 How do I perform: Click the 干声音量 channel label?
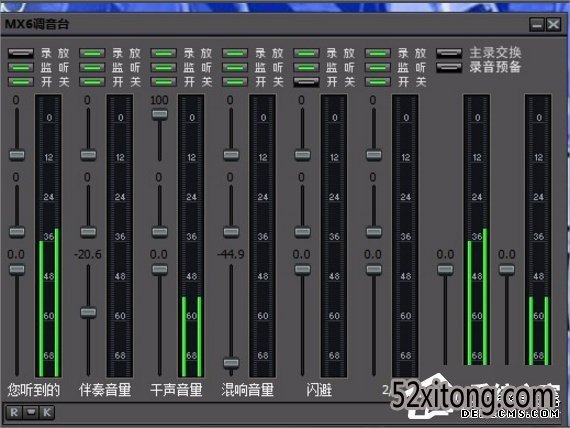(x=176, y=390)
